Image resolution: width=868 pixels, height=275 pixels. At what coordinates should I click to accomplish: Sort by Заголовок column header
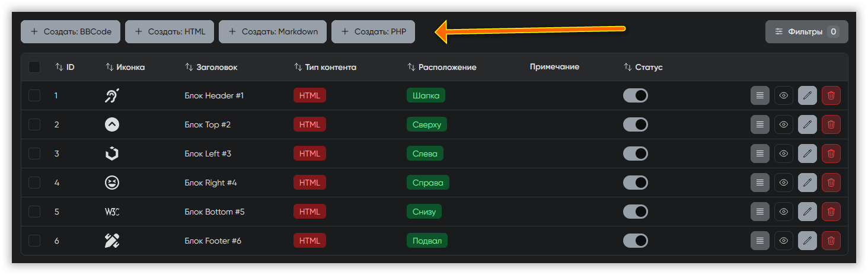pyautogui.click(x=211, y=68)
